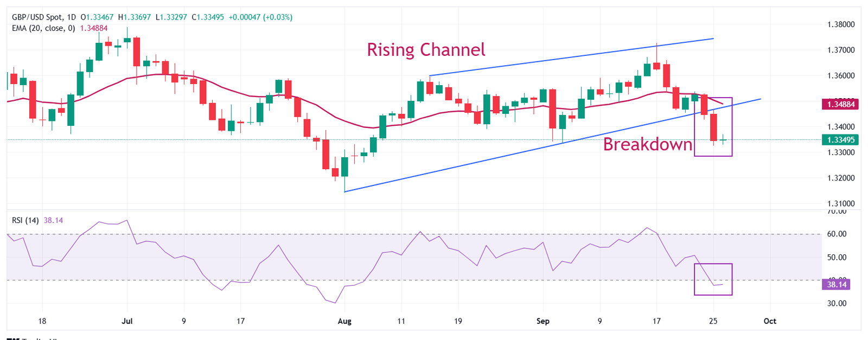Click the Oct label on the date axis
Viewport: 868px width, 340px height.
click(x=770, y=321)
